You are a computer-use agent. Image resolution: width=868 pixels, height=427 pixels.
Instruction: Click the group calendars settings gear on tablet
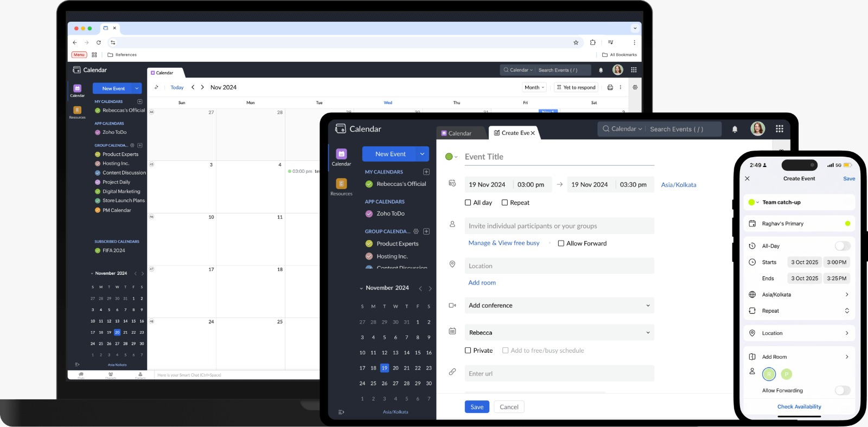[416, 231]
